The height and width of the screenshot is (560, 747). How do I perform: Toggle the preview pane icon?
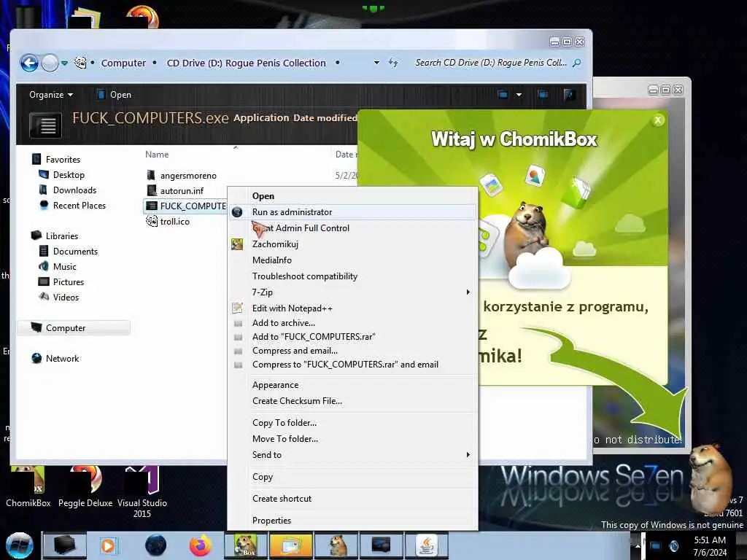pyautogui.click(x=543, y=95)
